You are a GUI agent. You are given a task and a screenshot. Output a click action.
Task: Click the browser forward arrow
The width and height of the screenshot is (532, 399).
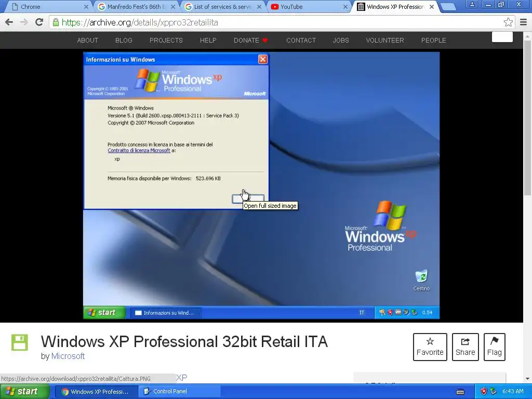pyautogui.click(x=24, y=22)
